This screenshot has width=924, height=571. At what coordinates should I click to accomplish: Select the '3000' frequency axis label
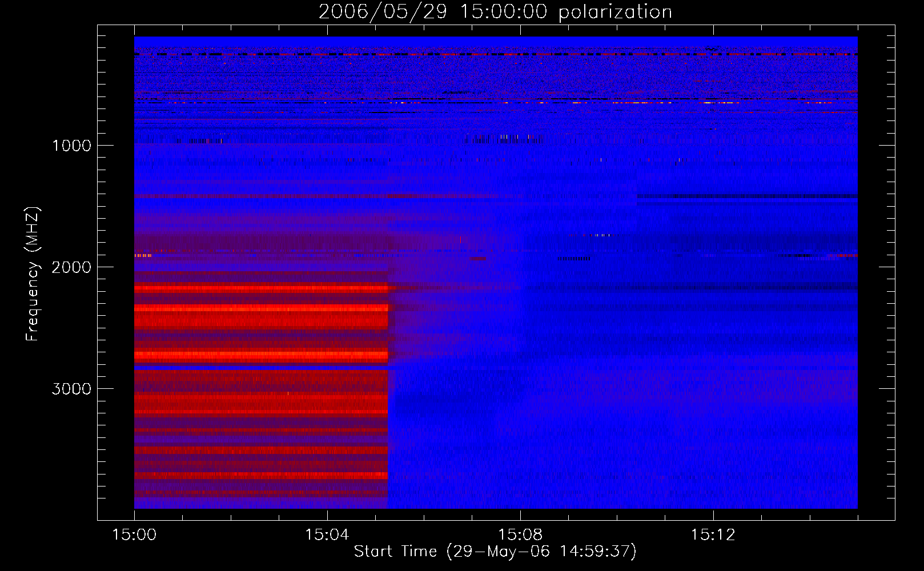71,389
